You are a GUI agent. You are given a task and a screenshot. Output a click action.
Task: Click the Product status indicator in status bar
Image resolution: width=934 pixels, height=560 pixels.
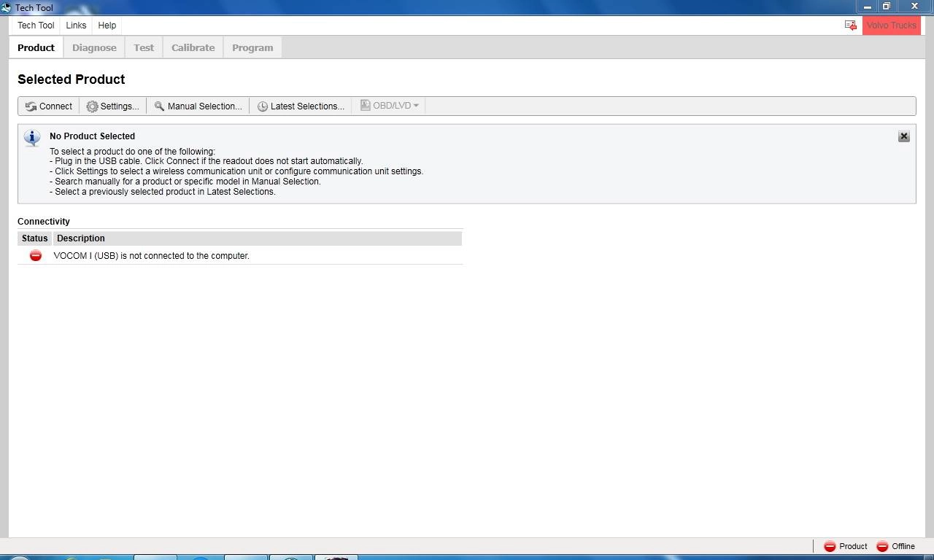(x=846, y=546)
